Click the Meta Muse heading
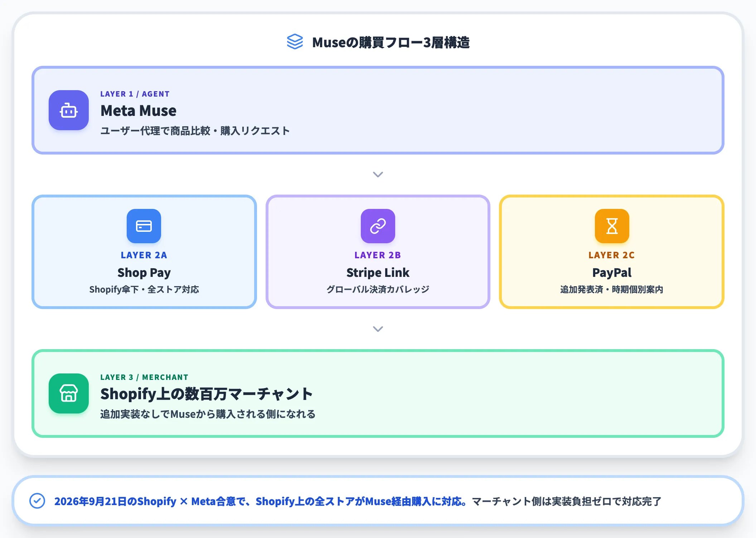 coord(139,111)
